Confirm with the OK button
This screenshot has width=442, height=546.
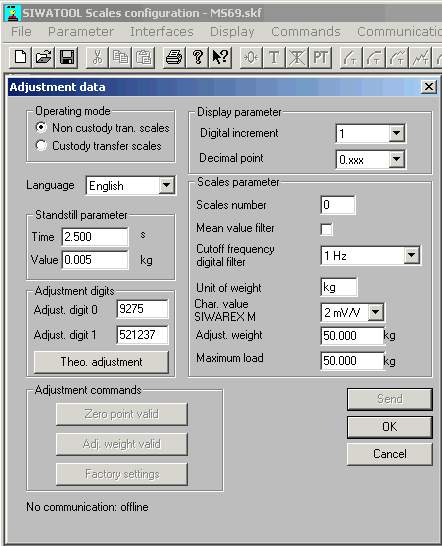(390, 427)
